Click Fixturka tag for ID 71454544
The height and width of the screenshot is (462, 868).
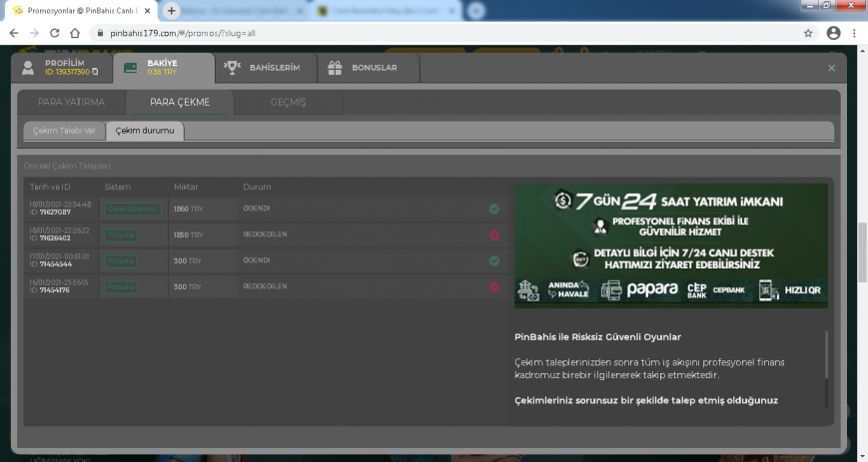click(x=121, y=261)
